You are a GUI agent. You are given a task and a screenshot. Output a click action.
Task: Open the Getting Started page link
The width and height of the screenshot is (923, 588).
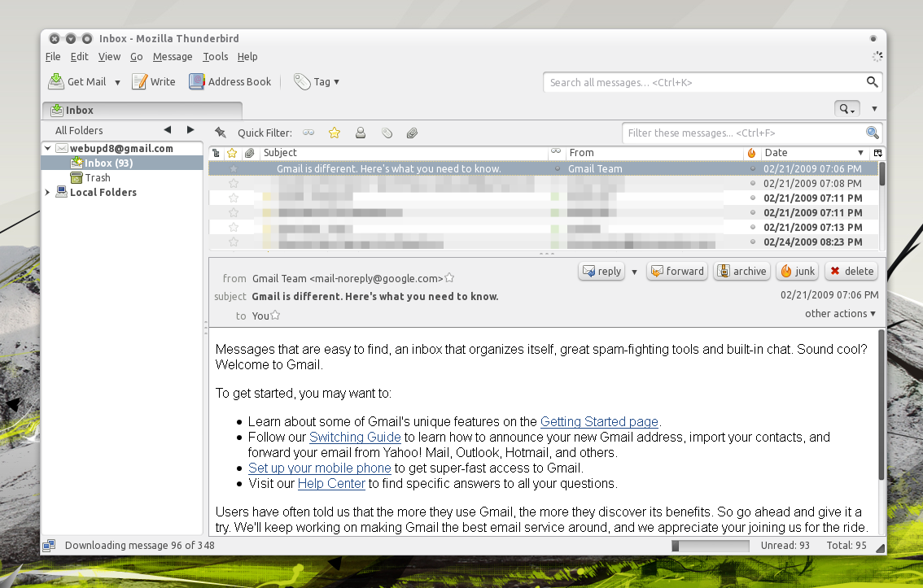pyautogui.click(x=599, y=422)
